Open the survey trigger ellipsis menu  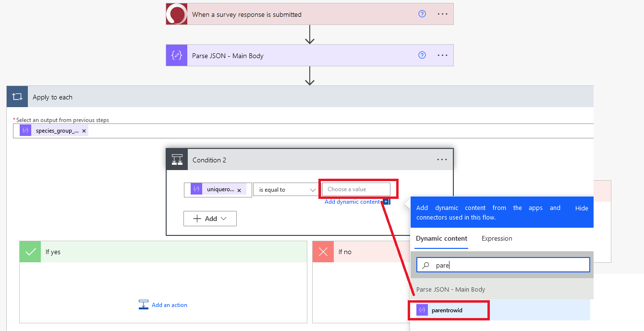(442, 14)
